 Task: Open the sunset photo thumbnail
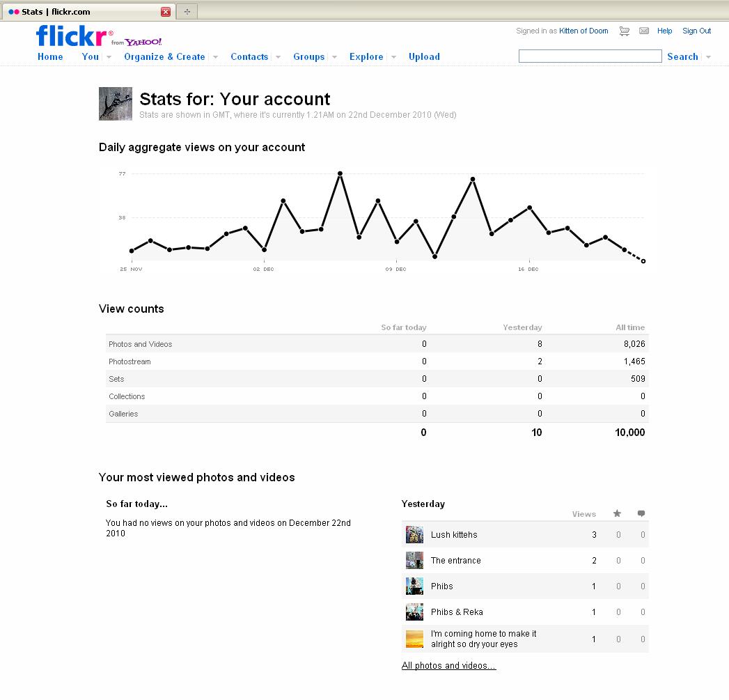(x=414, y=639)
